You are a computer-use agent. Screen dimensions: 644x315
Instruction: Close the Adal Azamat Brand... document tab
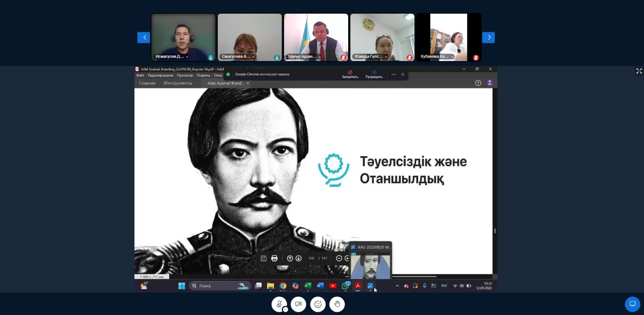248,83
